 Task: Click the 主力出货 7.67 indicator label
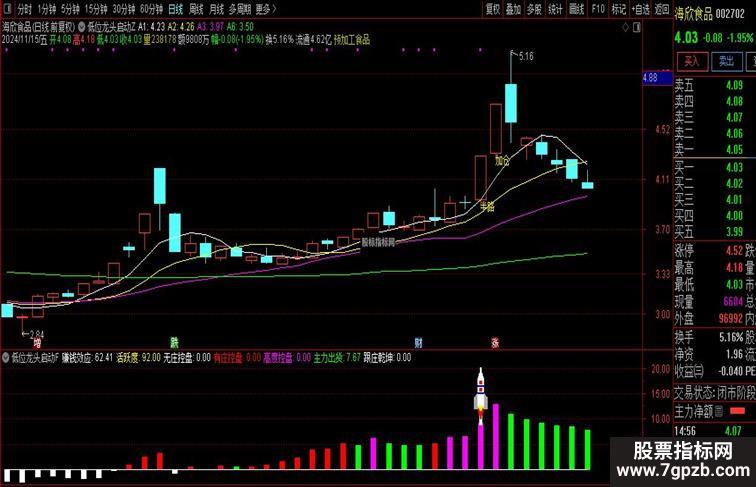tap(337, 358)
